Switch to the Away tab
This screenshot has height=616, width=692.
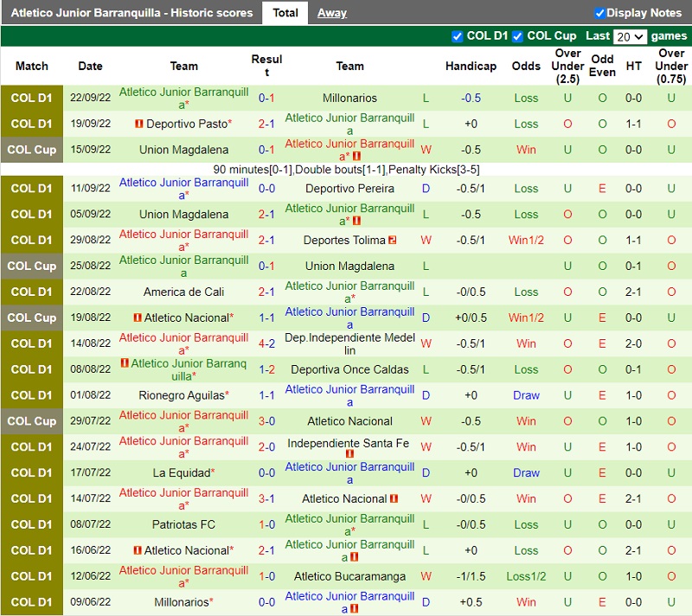[331, 13]
